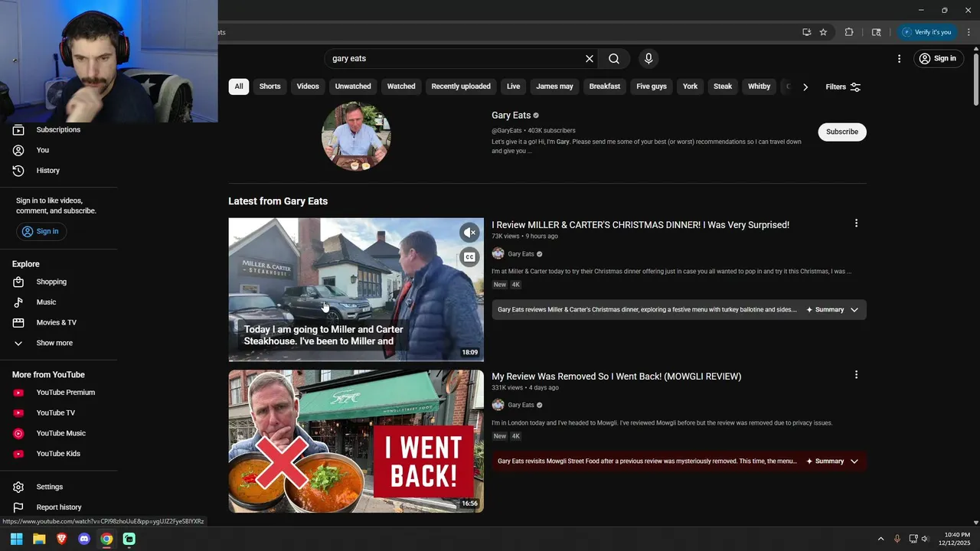Start voice search with the microphone icon
Image resolution: width=980 pixels, height=551 pixels.
(x=648, y=59)
